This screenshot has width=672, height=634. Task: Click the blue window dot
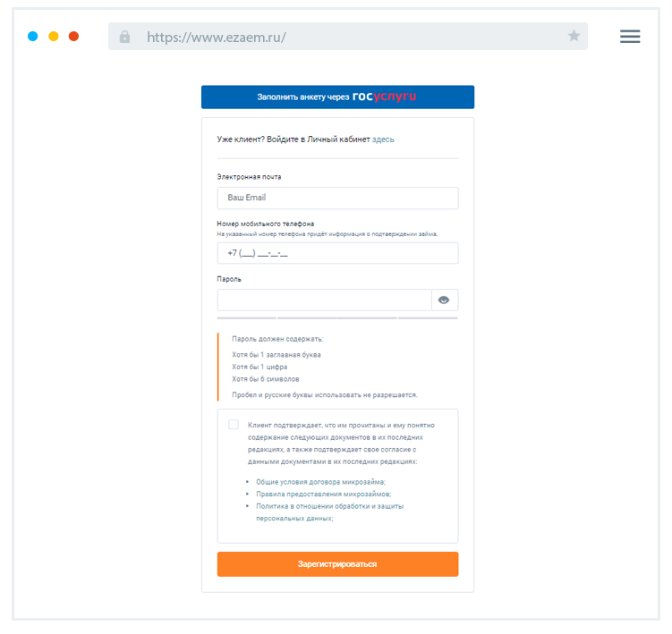pos(33,37)
